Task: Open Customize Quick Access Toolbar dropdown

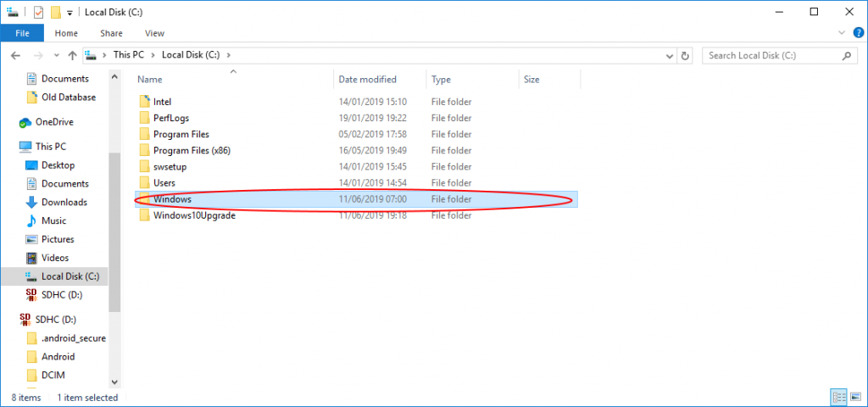Action: tap(70, 12)
